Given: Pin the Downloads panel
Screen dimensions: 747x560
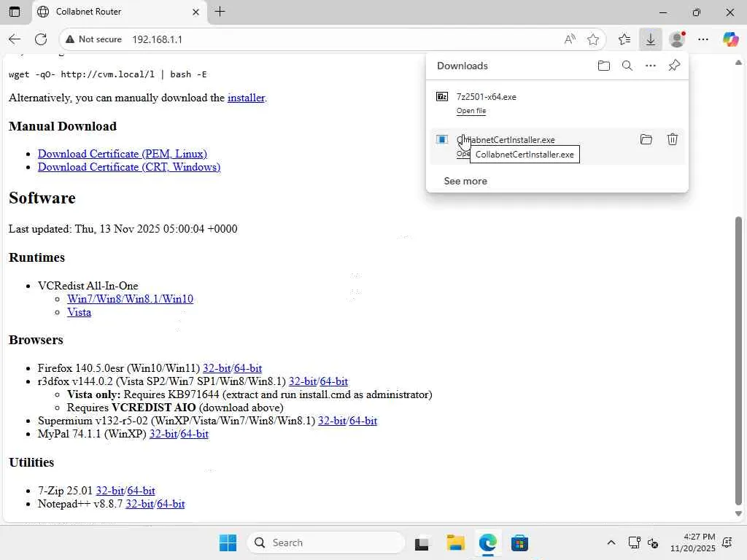Looking at the screenshot, I should [x=674, y=66].
